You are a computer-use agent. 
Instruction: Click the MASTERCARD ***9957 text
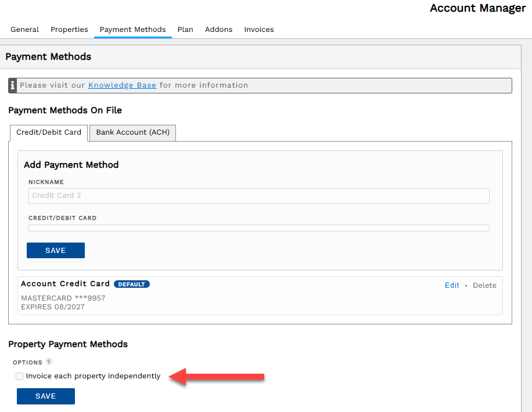pos(63,298)
